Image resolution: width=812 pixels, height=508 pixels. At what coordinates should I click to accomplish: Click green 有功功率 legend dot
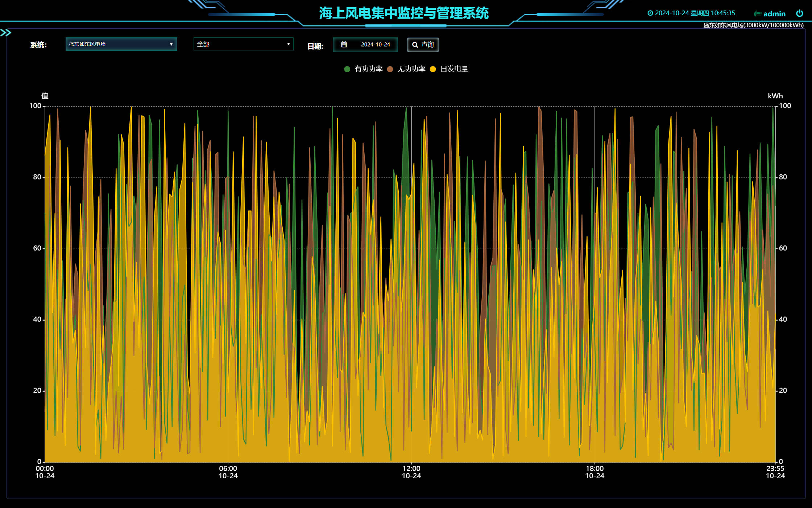point(347,69)
